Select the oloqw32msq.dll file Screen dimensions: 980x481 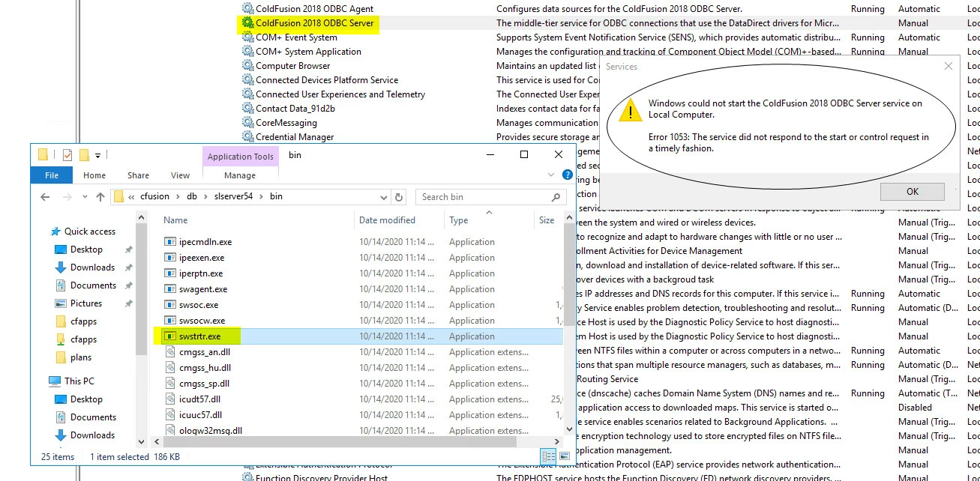point(211,431)
